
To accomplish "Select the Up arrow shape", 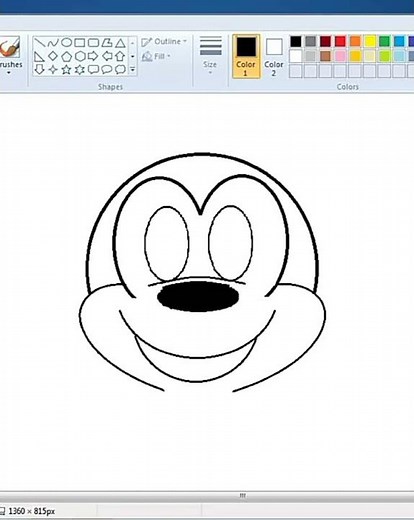I will tap(120, 56).
